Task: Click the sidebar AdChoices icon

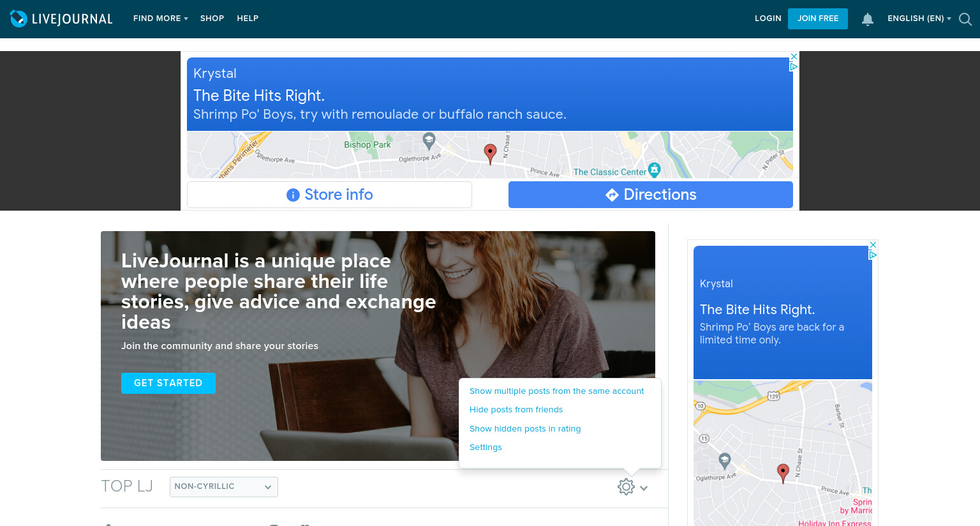Action: pos(873,255)
